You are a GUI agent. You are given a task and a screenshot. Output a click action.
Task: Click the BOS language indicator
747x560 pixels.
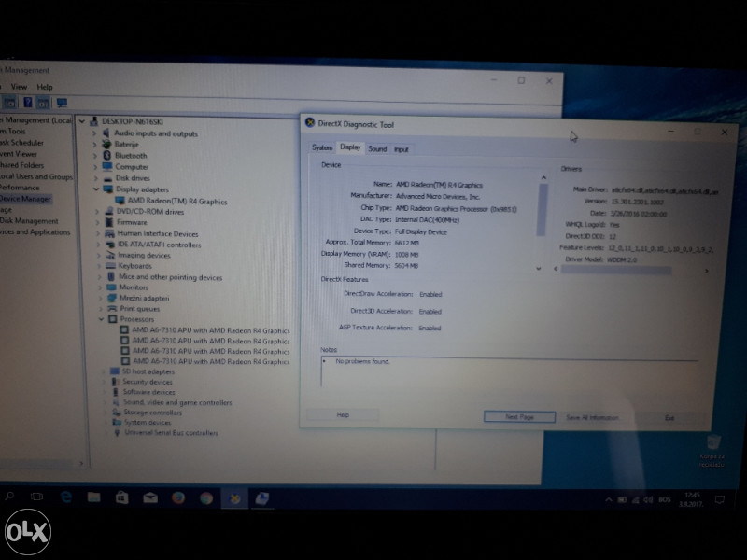tap(665, 499)
